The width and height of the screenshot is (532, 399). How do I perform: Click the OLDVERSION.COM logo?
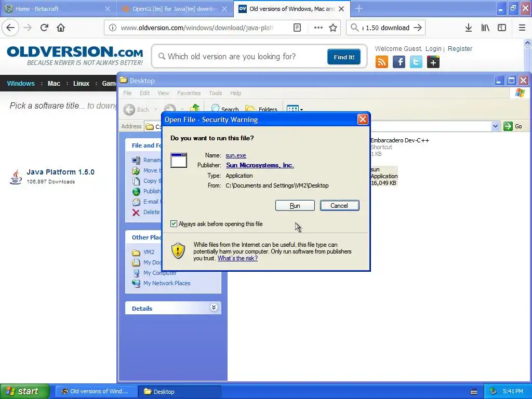(x=75, y=56)
